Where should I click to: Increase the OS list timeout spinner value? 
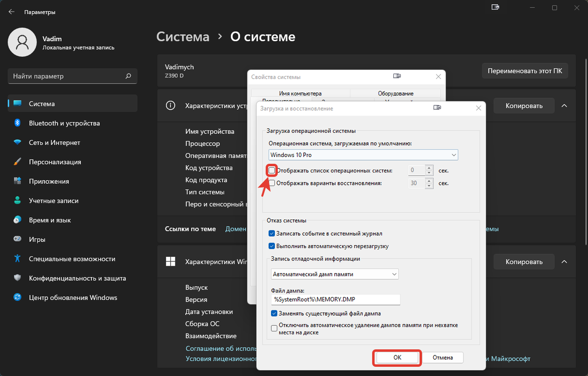coord(429,168)
